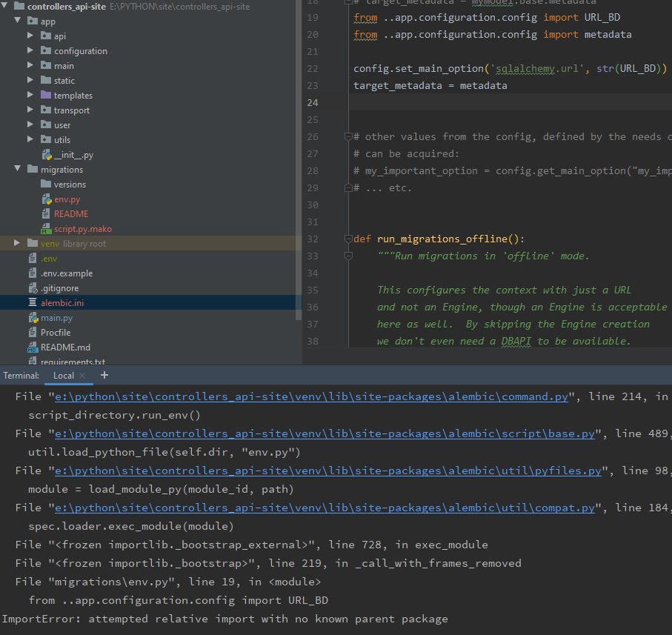Collapse the app folder arrow
This screenshot has width=672, height=635.
tap(18, 20)
